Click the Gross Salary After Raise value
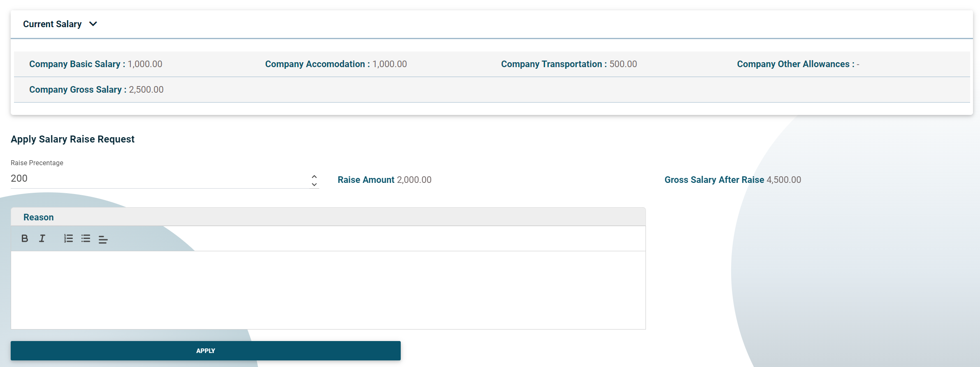This screenshot has height=367, width=980. coord(784,180)
